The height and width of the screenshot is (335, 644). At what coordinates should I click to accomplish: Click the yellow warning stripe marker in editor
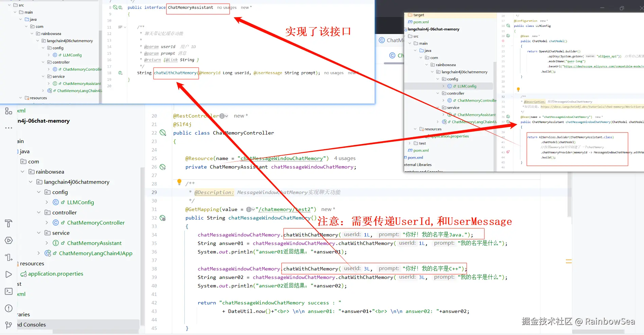point(569,261)
